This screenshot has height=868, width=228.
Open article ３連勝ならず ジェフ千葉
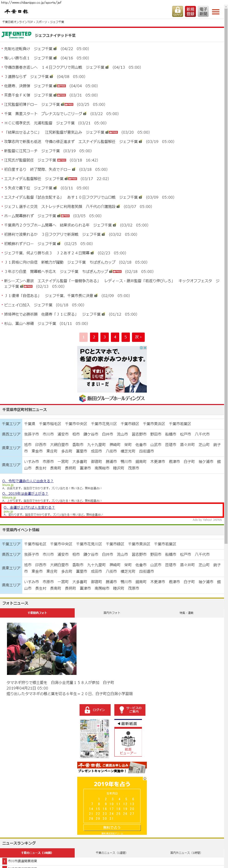(x=26, y=77)
